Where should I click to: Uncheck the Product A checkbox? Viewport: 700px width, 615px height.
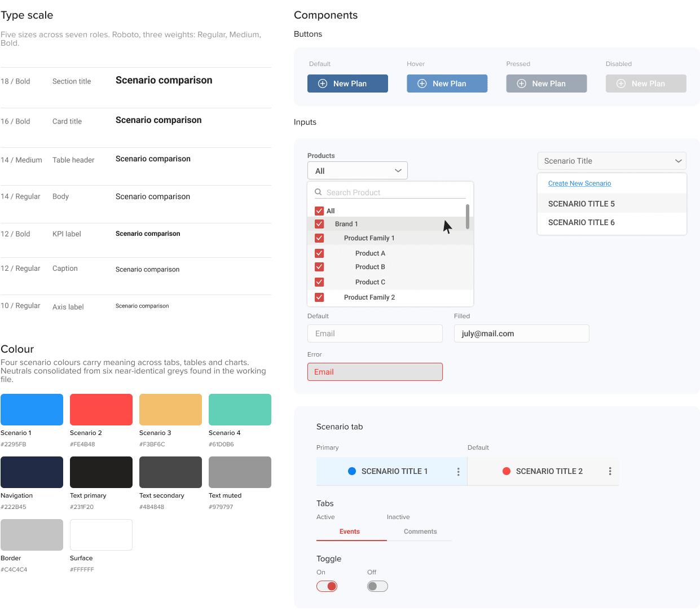pyautogui.click(x=319, y=253)
